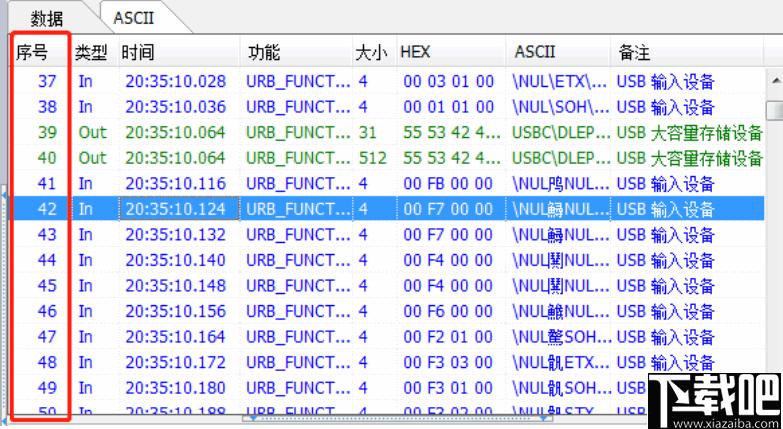Select row with sequence number 47
Screen dimensions: 783x429
pos(387,337)
